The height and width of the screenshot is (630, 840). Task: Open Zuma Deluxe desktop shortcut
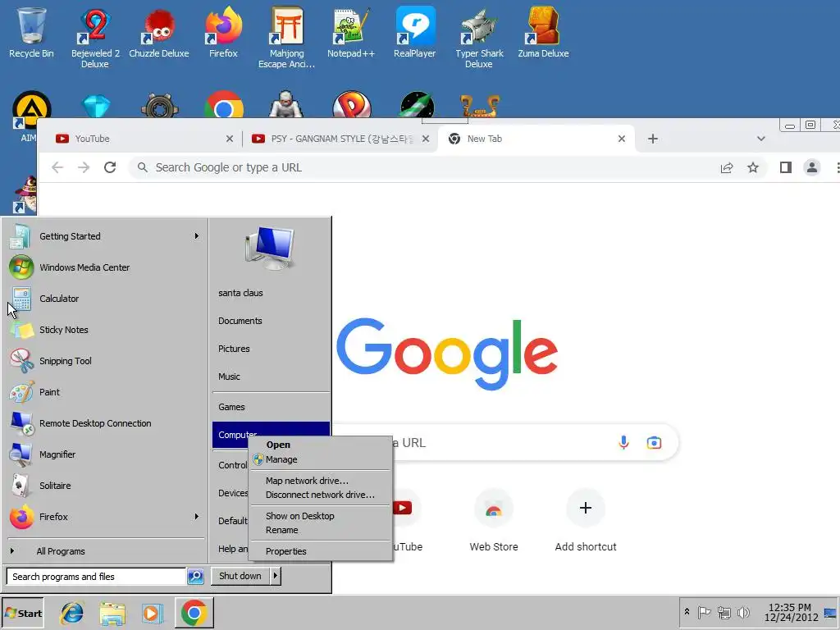coord(543,33)
